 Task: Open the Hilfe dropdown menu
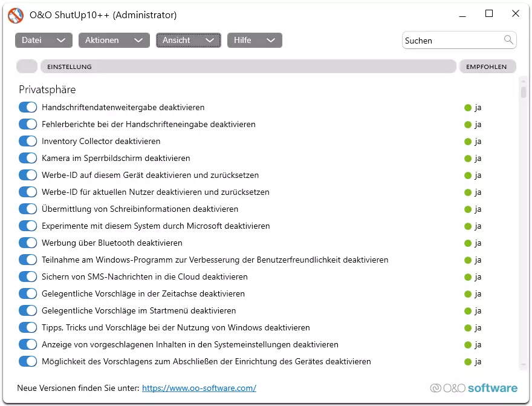(x=255, y=40)
